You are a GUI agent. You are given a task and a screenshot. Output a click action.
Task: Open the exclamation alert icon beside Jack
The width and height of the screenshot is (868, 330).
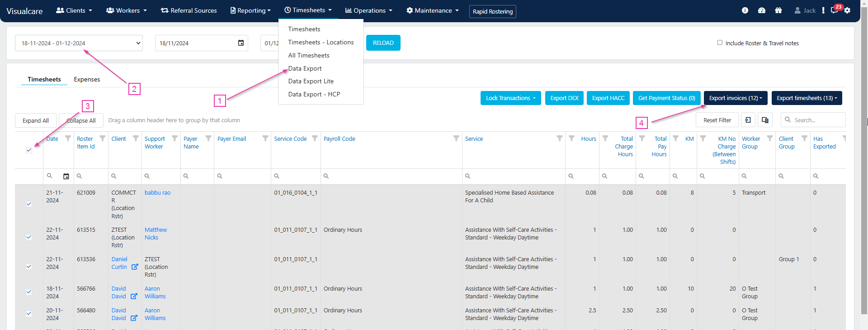pos(823,10)
